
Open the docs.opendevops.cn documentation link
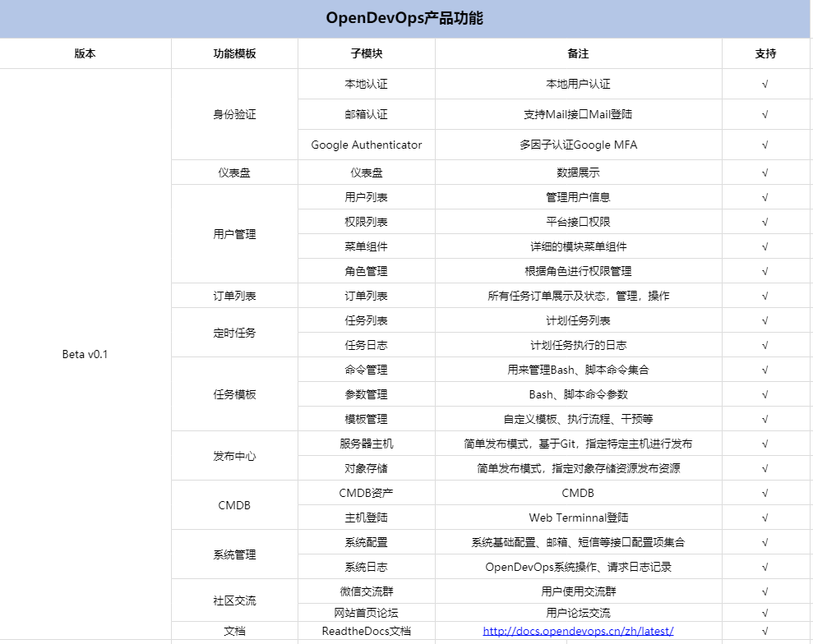point(578,631)
